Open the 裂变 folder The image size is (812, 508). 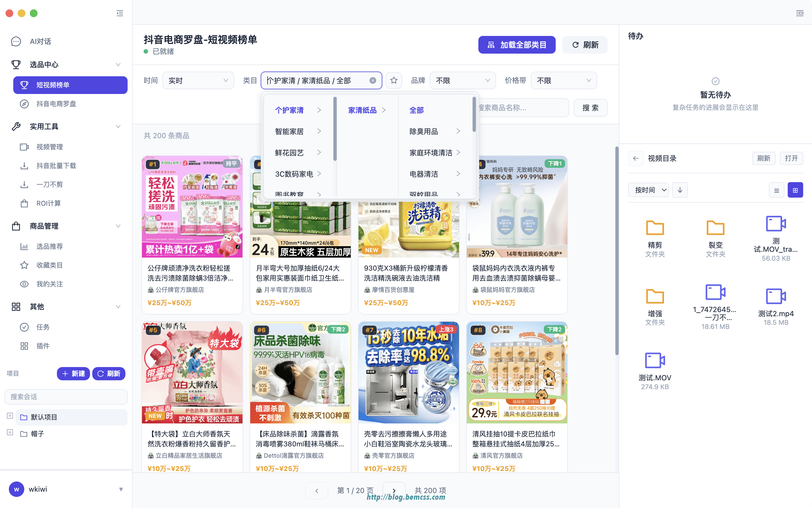coord(715,238)
